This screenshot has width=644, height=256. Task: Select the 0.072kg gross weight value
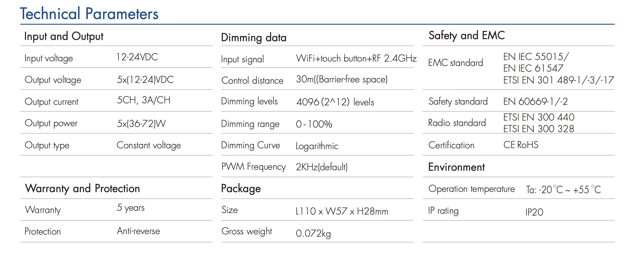pos(313,234)
